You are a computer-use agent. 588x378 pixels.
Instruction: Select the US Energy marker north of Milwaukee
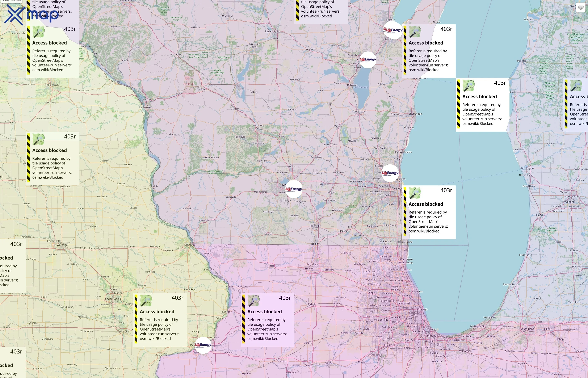pos(390,173)
